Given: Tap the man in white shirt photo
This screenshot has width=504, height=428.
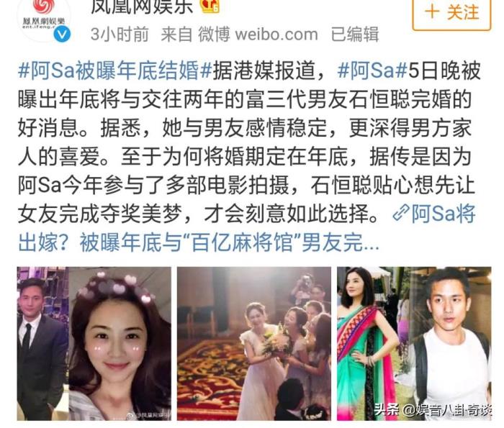Looking at the screenshot, I should tap(451, 344).
